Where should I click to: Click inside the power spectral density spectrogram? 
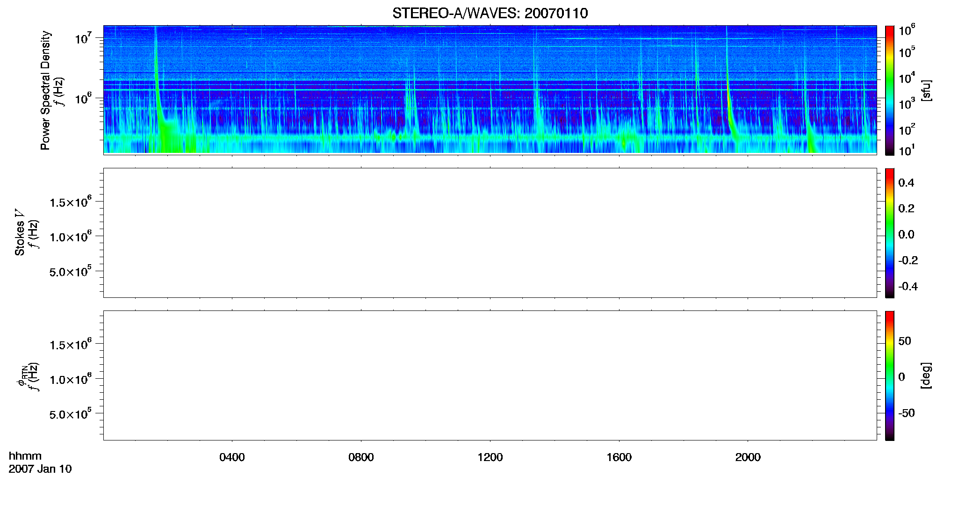[x=490, y=90]
